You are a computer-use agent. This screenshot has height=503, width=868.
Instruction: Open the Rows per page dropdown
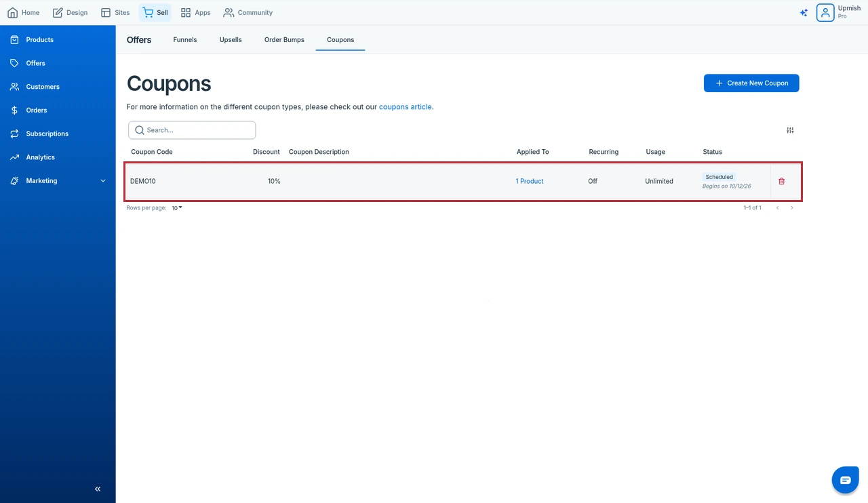177,208
